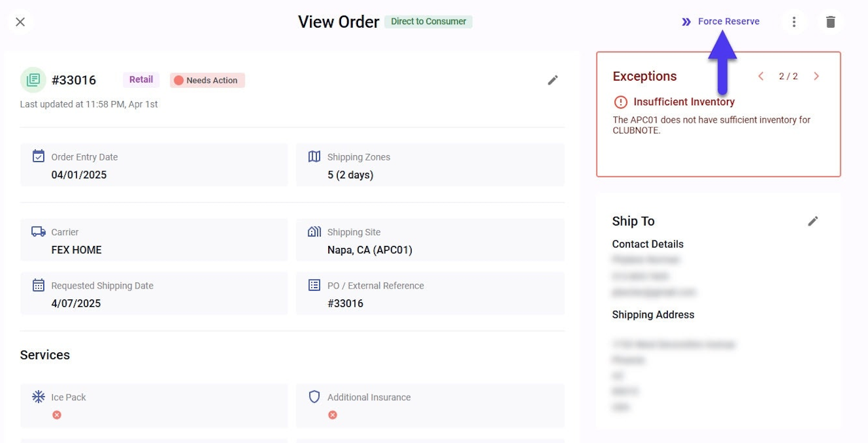Click the Ice Pack red status indicator
The height and width of the screenshot is (443, 868).
click(x=57, y=415)
